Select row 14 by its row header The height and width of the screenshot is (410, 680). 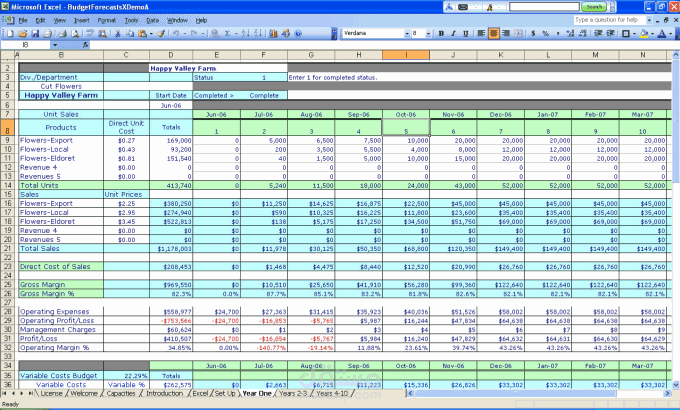click(x=7, y=185)
